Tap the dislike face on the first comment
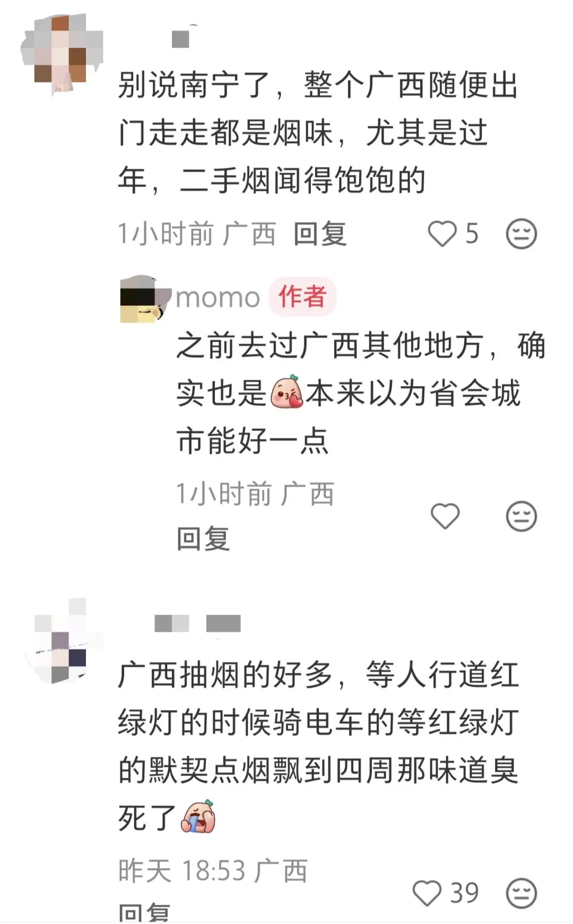 click(522, 234)
